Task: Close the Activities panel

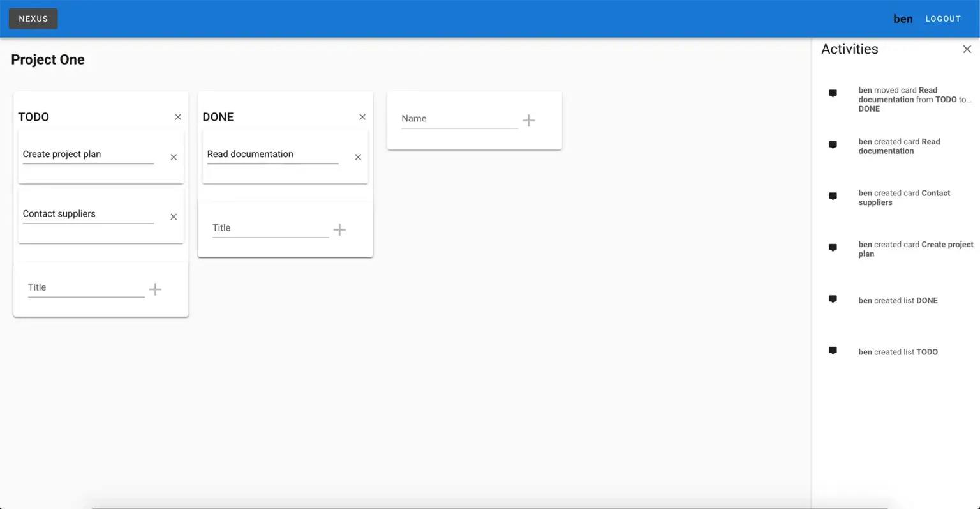Action: point(967,49)
